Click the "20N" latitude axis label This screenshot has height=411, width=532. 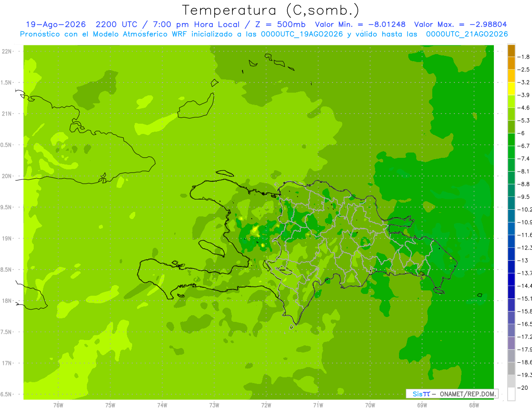pyautogui.click(x=6, y=176)
